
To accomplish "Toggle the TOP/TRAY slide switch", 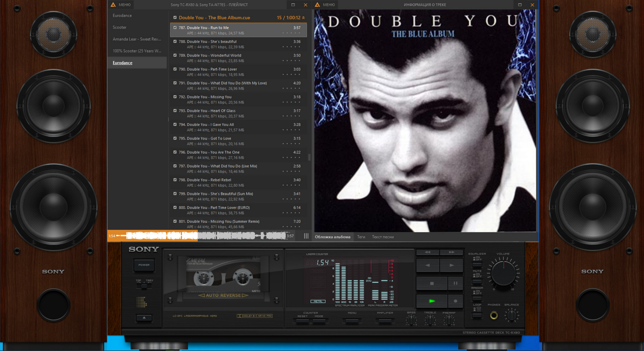I will [x=144, y=286].
